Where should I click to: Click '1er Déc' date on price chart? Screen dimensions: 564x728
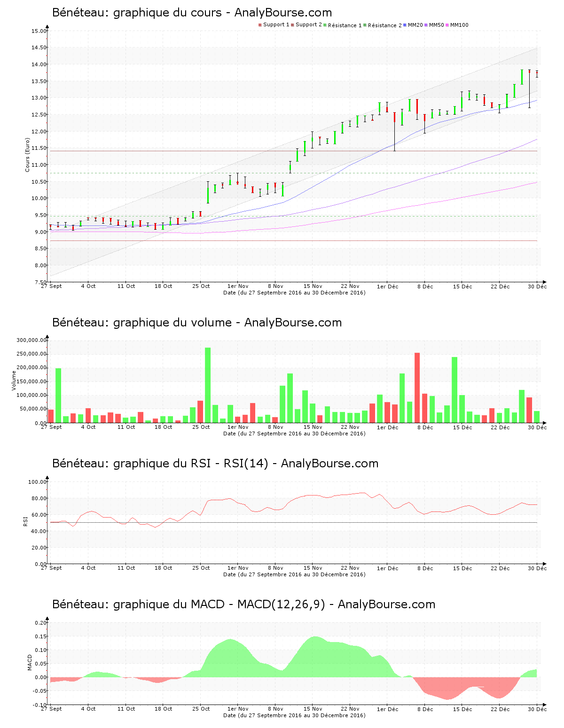[x=387, y=286]
